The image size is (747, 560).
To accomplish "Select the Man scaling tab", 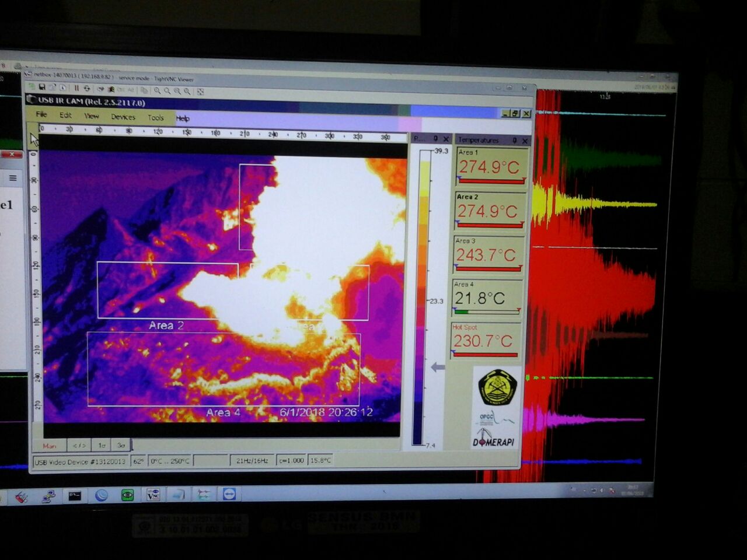I will coord(50,446).
